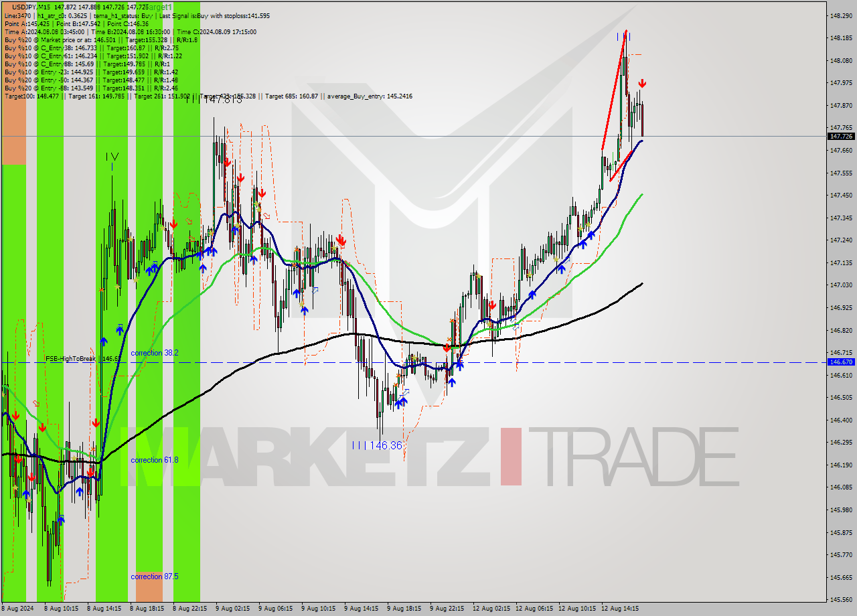Click the 148.080 price axis label
The height and width of the screenshot is (616, 857).
tap(841, 60)
